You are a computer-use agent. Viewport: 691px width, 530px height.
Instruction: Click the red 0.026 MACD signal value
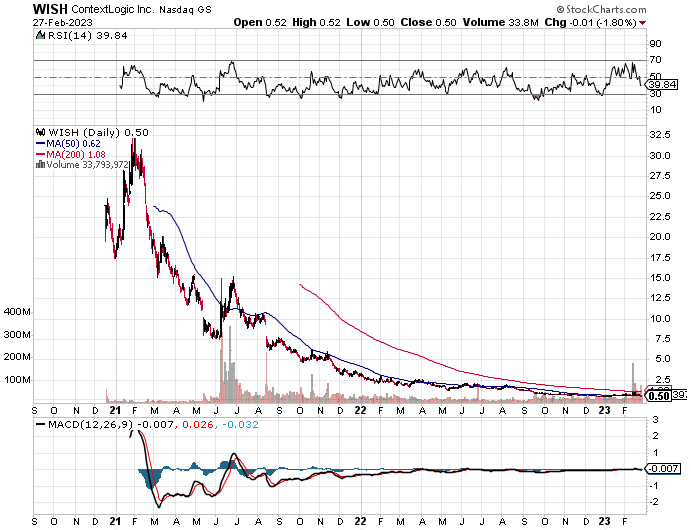tap(197, 425)
